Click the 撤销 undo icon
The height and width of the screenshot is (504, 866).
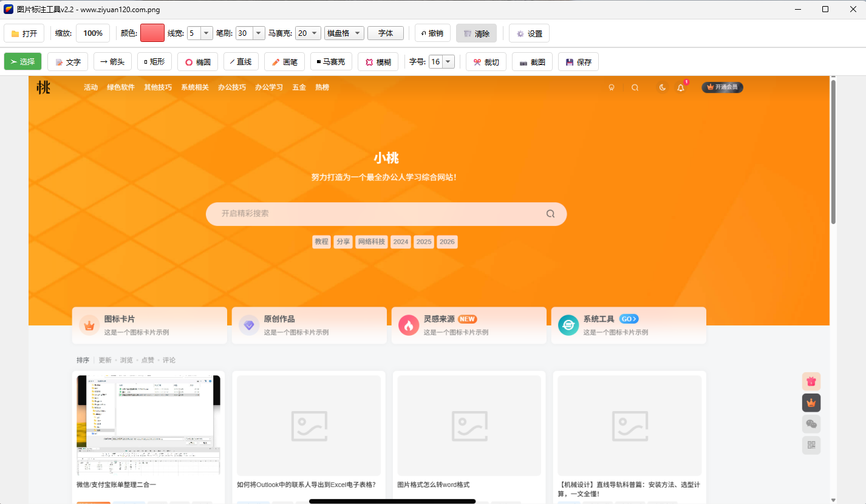(x=432, y=33)
